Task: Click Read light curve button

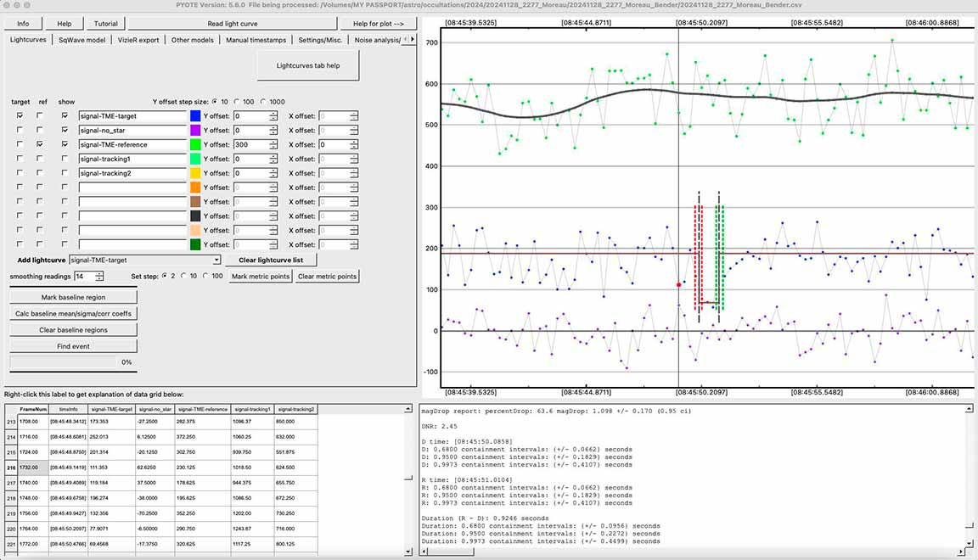Action: (x=232, y=24)
